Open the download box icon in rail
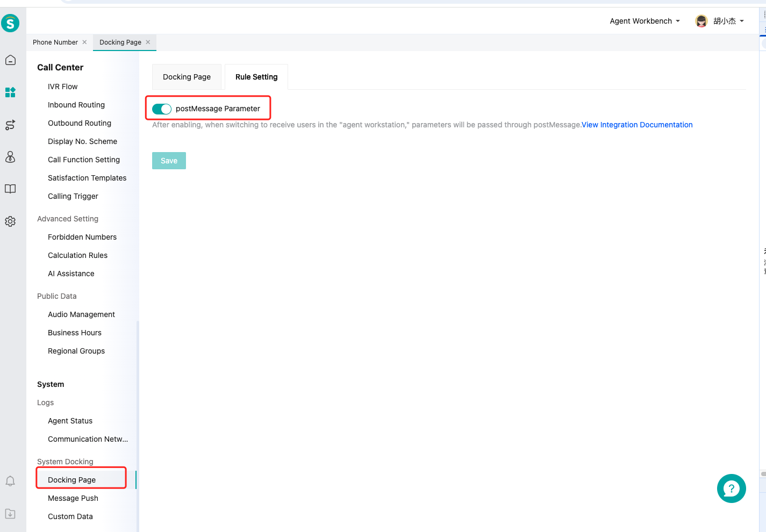Image resolution: width=766 pixels, height=532 pixels. tap(10, 514)
